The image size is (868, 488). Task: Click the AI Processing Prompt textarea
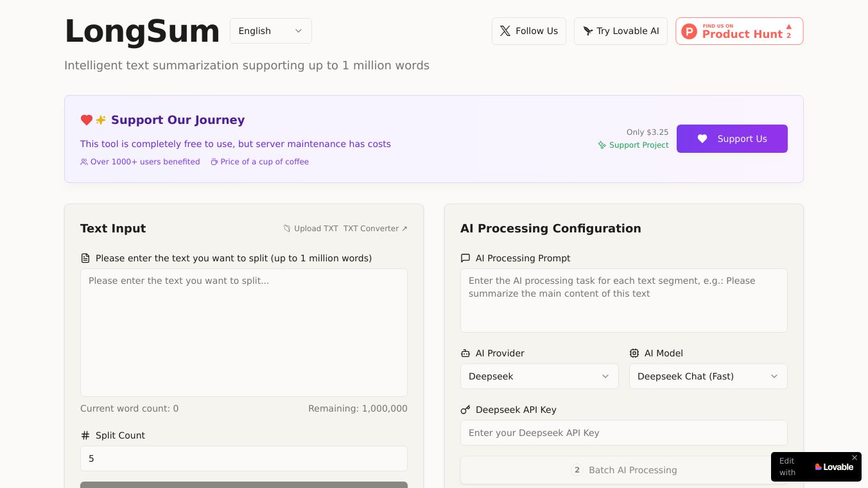[624, 301]
